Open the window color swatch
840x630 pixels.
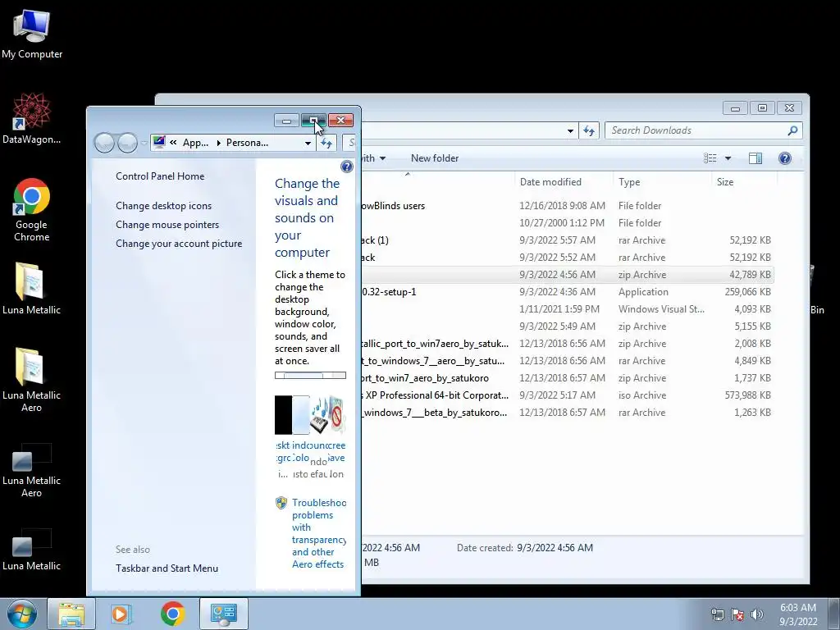tap(301, 414)
